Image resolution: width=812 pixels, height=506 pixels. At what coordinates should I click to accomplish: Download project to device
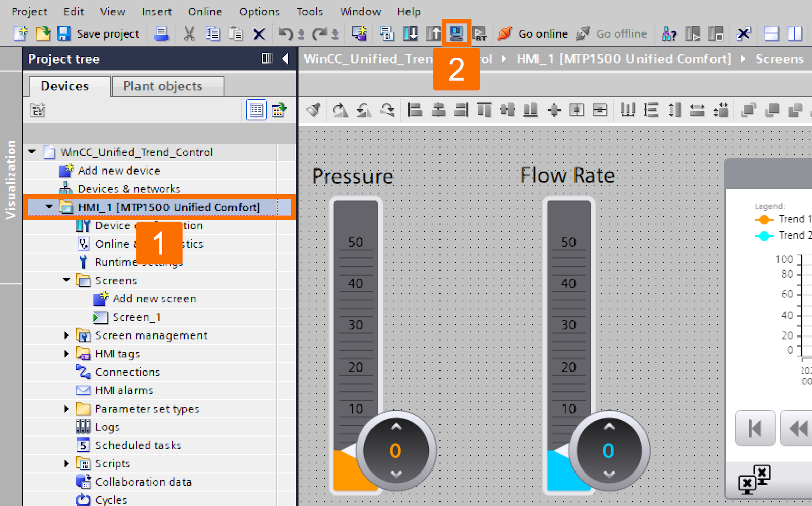[x=410, y=33]
